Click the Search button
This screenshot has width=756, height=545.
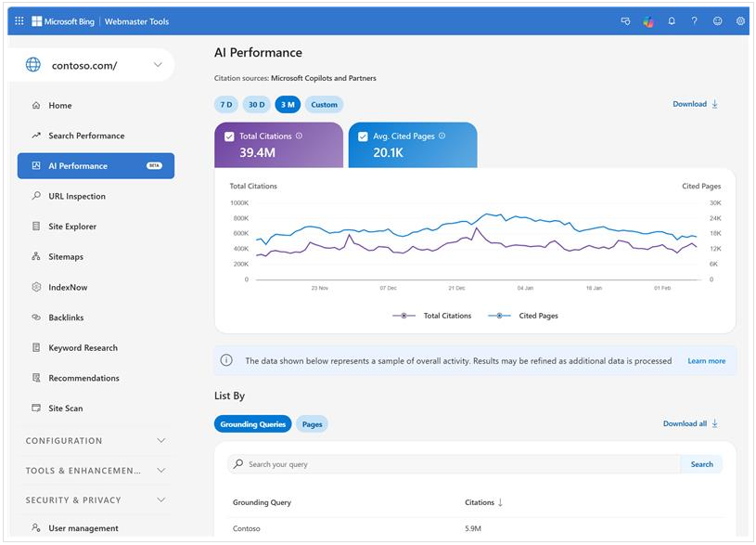[701, 464]
